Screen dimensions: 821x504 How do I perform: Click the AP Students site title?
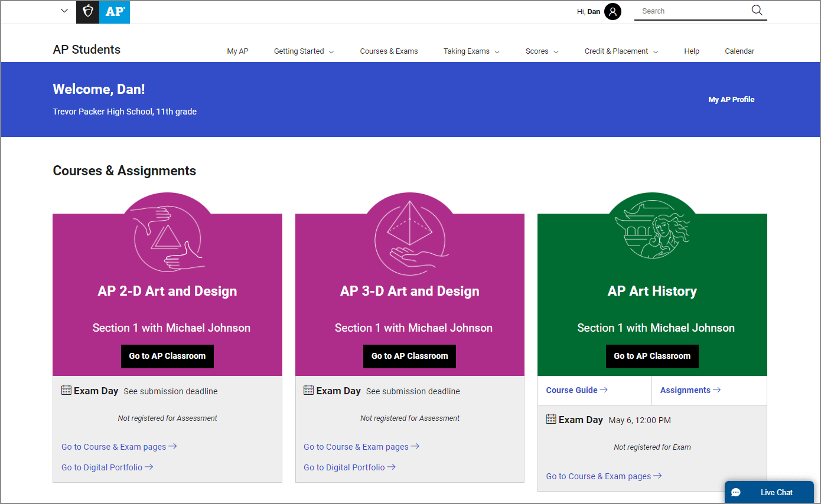(x=87, y=50)
